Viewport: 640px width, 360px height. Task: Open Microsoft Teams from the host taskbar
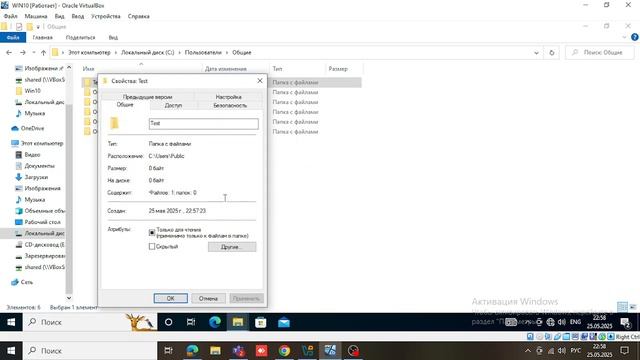tap(238, 351)
